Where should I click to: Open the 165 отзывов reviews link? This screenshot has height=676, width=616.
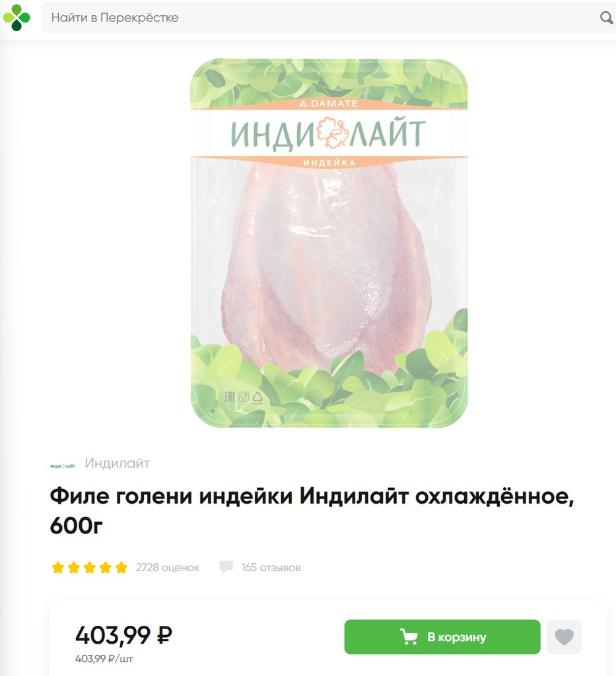point(271,567)
